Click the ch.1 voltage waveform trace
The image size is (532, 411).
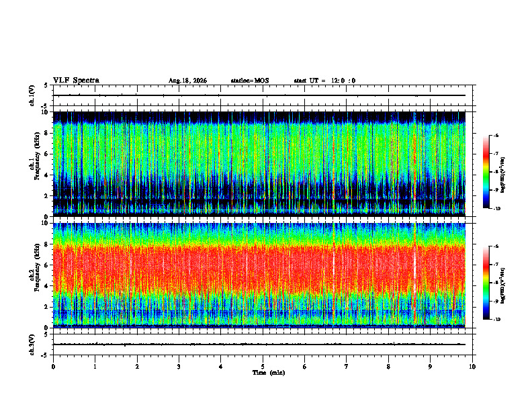[259, 95]
